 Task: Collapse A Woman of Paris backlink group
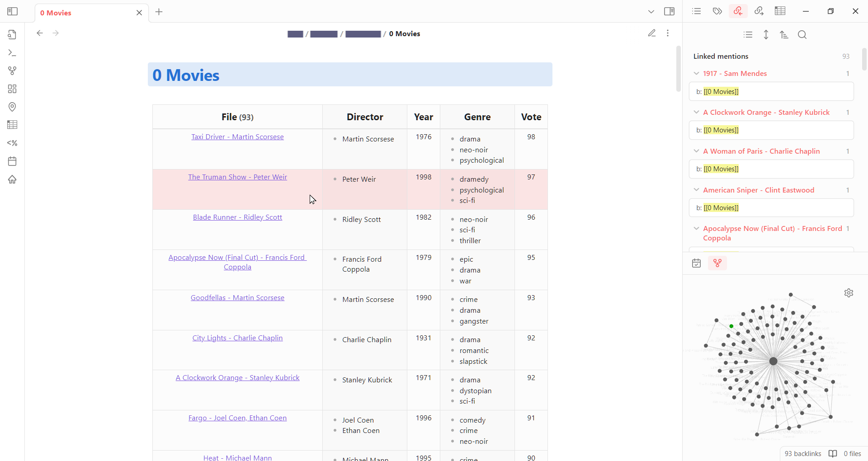pos(696,151)
